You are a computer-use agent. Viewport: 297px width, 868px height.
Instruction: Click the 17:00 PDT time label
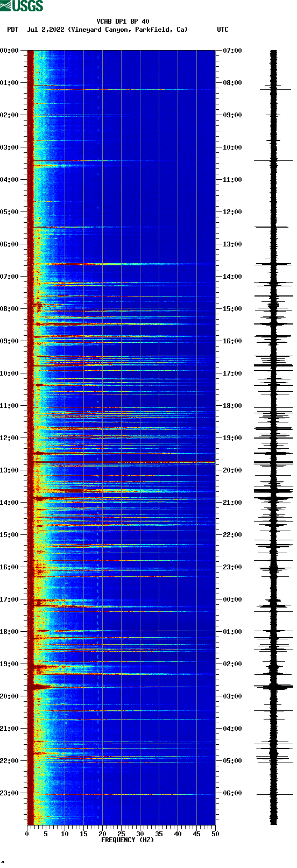[10, 599]
